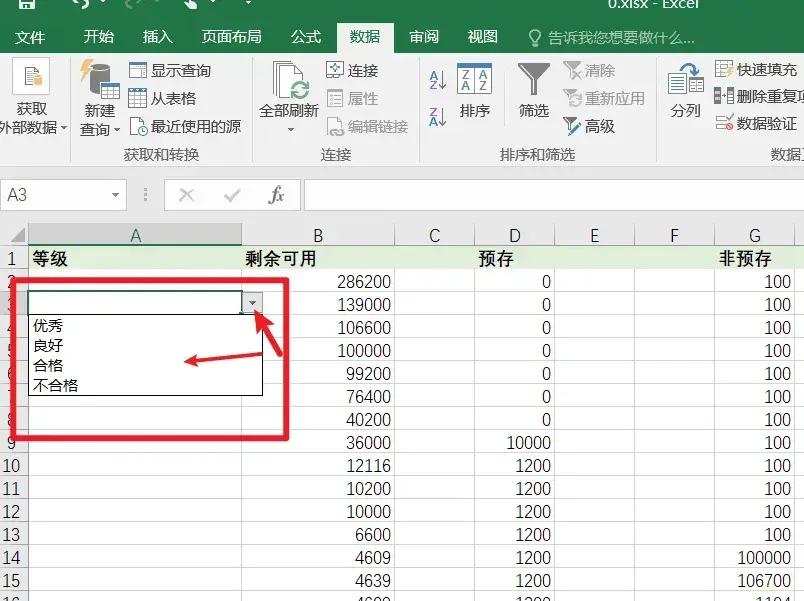Switch to Page Layout (页面布局) tab
This screenshot has height=601, width=804.
click(x=231, y=37)
